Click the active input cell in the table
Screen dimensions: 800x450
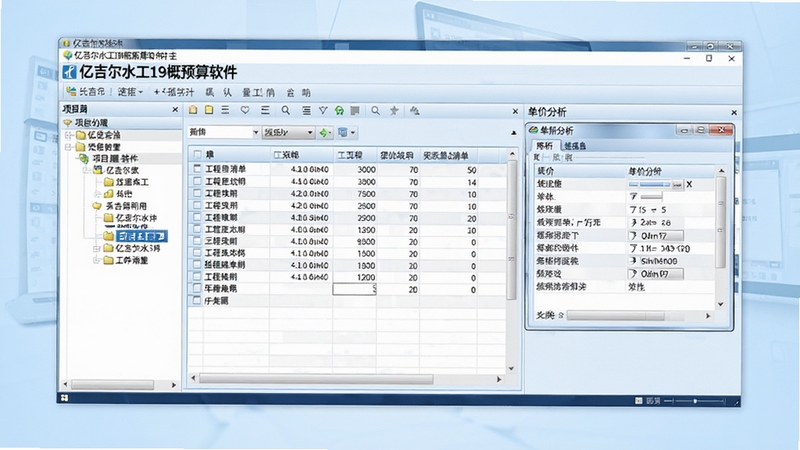pyautogui.click(x=355, y=289)
